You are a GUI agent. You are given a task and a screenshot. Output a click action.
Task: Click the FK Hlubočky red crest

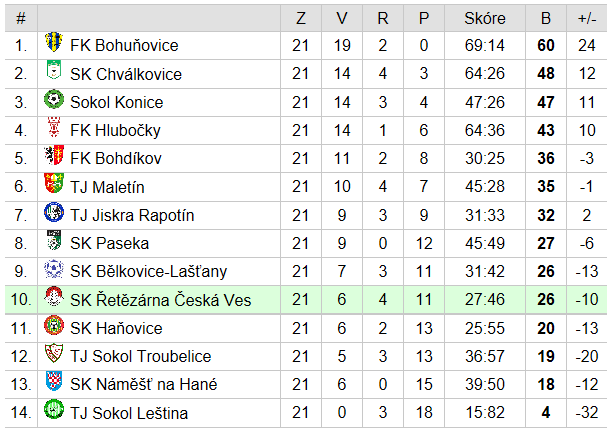point(54,127)
